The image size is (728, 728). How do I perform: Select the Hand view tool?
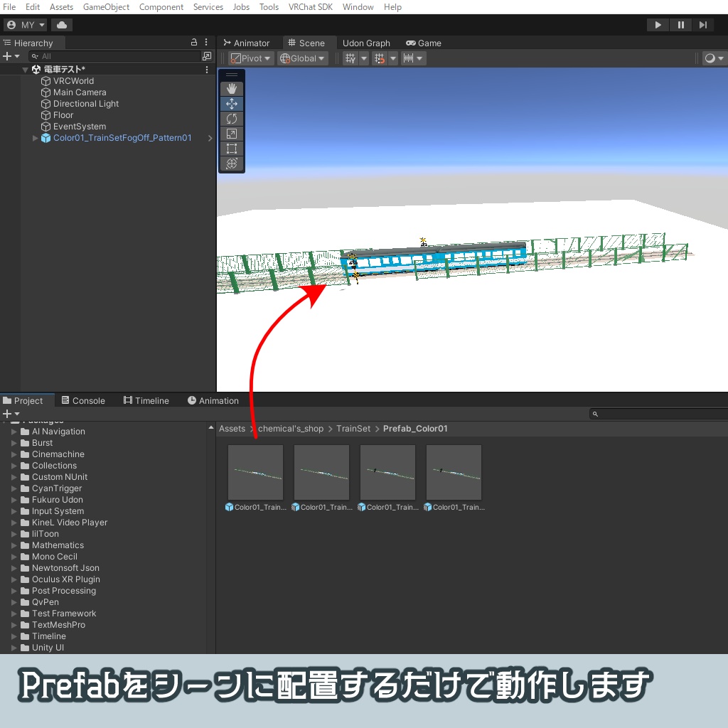pyautogui.click(x=232, y=88)
